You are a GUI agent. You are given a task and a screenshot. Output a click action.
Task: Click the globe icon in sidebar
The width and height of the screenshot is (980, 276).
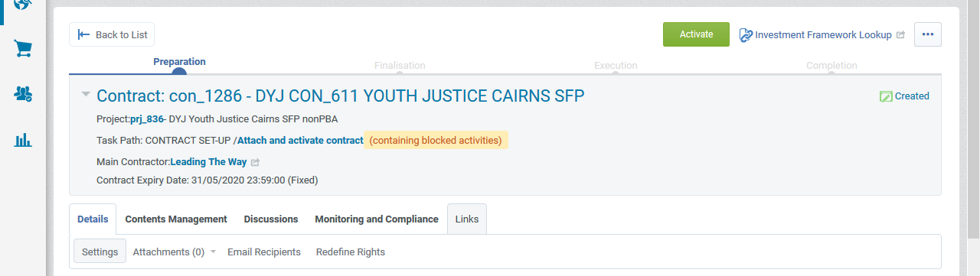coord(23,4)
